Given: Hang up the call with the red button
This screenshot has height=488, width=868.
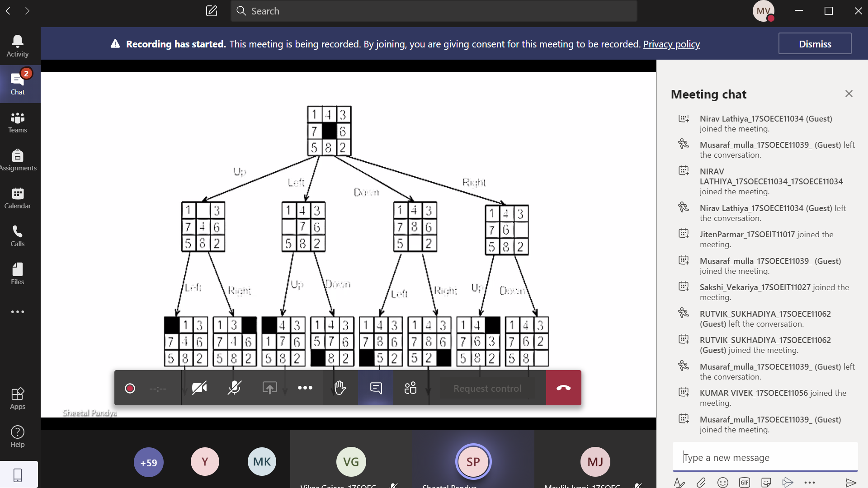Looking at the screenshot, I should pyautogui.click(x=563, y=388).
